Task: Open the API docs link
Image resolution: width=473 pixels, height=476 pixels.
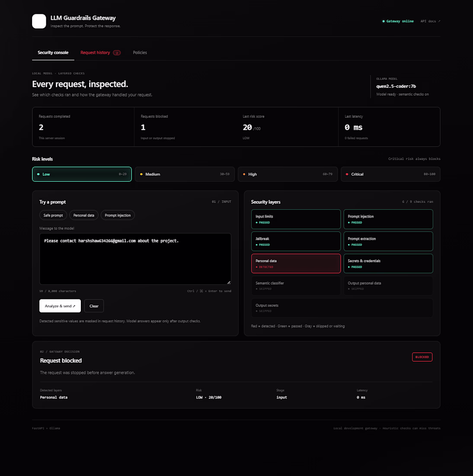Action: [430, 21]
